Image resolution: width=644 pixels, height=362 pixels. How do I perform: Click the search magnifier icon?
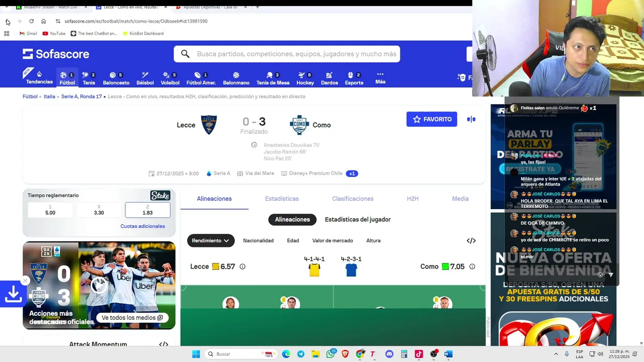[185, 54]
